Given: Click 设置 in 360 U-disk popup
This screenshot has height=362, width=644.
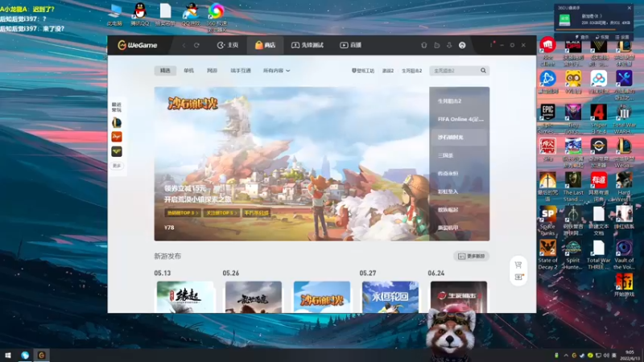Looking at the screenshot, I should tap(622, 37).
